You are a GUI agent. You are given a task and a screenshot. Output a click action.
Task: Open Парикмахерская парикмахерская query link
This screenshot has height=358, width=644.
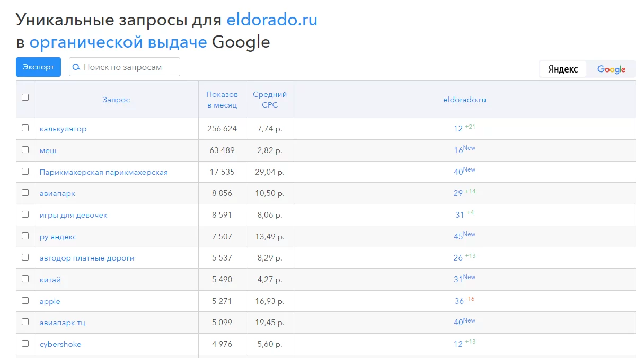click(x=104, y=172)
